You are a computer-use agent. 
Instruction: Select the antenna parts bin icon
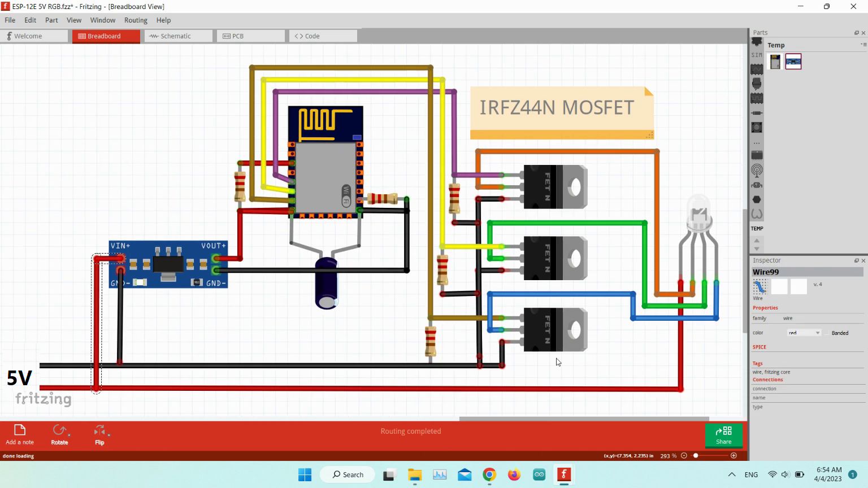(x=757, y=170)
